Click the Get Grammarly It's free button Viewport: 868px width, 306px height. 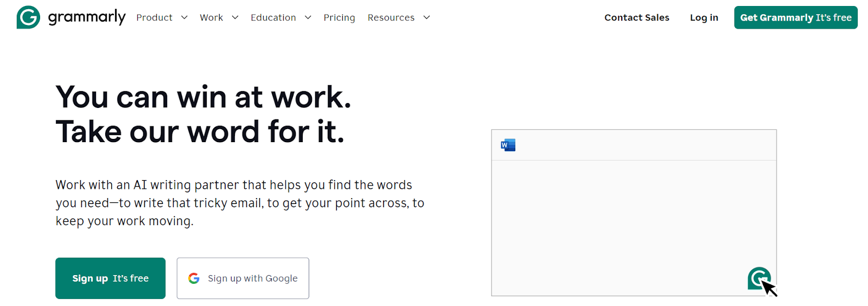[796, 17]
